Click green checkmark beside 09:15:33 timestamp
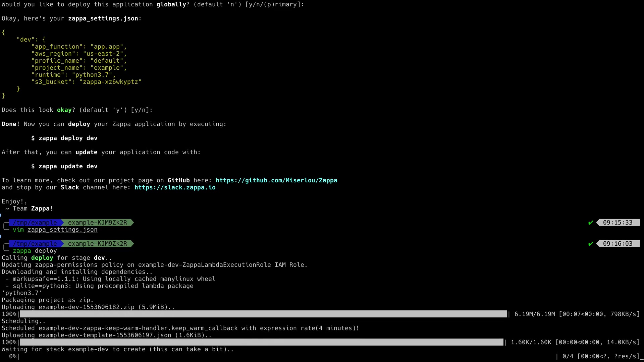The image size is (644, 362). tap(591, 223)
